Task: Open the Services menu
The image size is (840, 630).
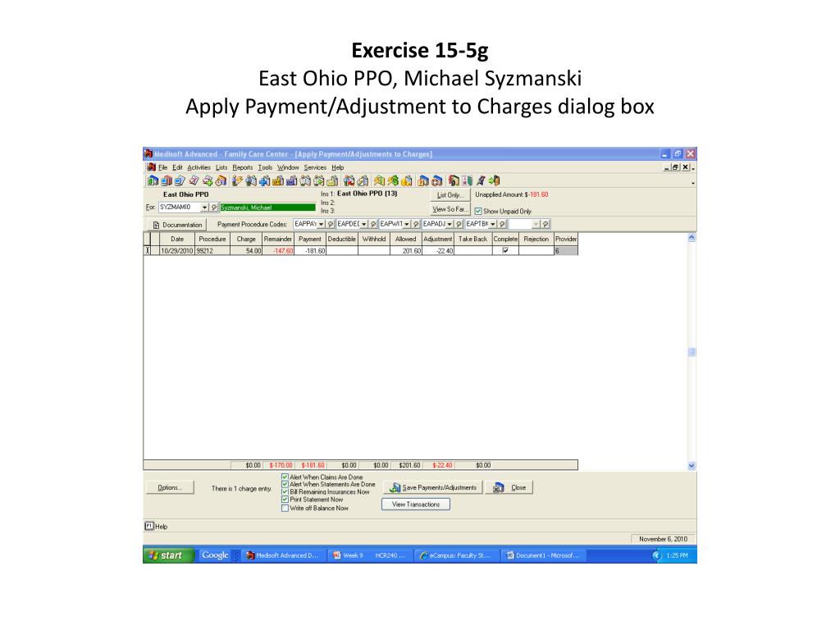Action: pos(315,167)
